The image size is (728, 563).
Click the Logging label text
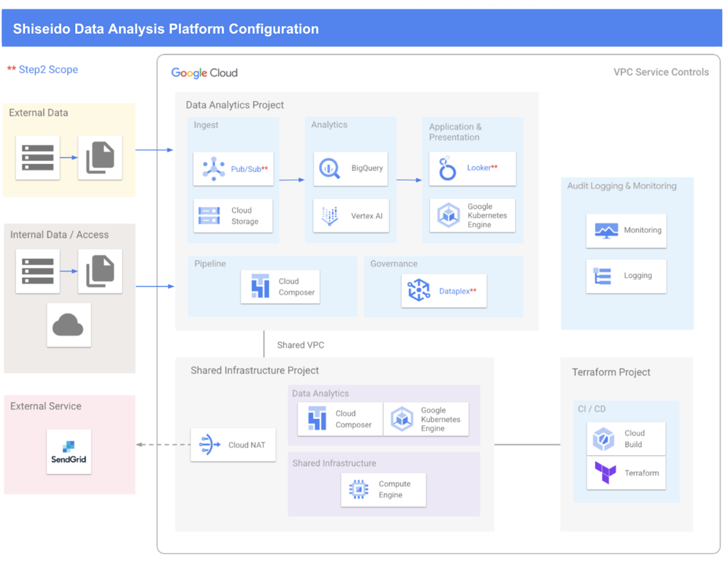(x=638, y=276)
